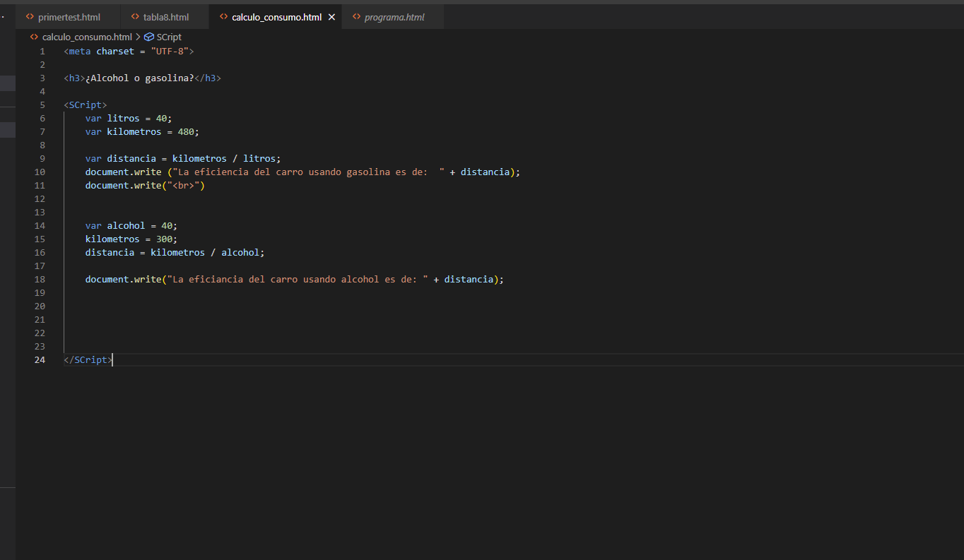Screen dimensions: 964x560
Task: Click line number 1 in the gutter
Action: coord(42,52)
